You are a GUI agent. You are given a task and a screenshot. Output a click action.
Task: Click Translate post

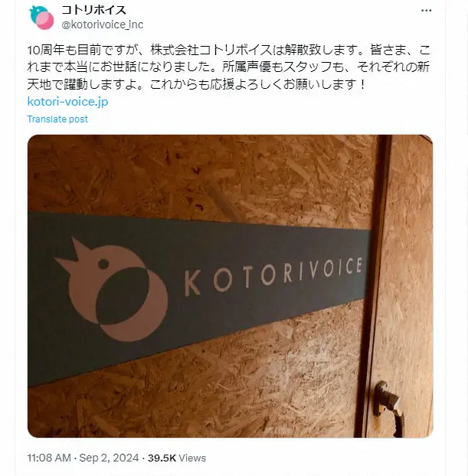(57, 119)
